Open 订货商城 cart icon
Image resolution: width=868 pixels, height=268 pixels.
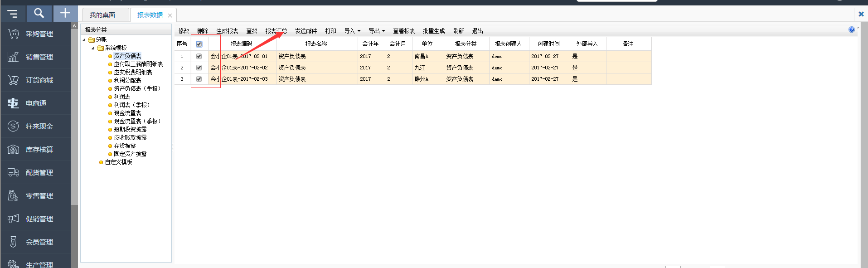click(13, 80)
